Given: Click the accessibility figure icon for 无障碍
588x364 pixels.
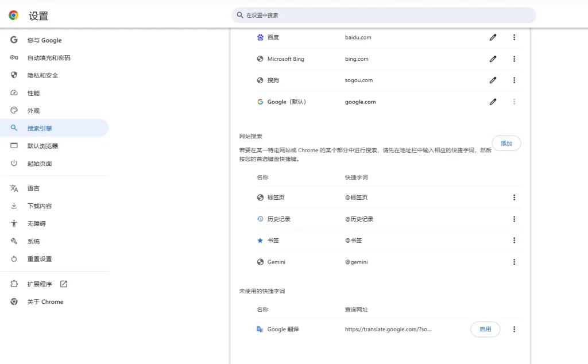Looking at the screenshot, I should [14, 223].
